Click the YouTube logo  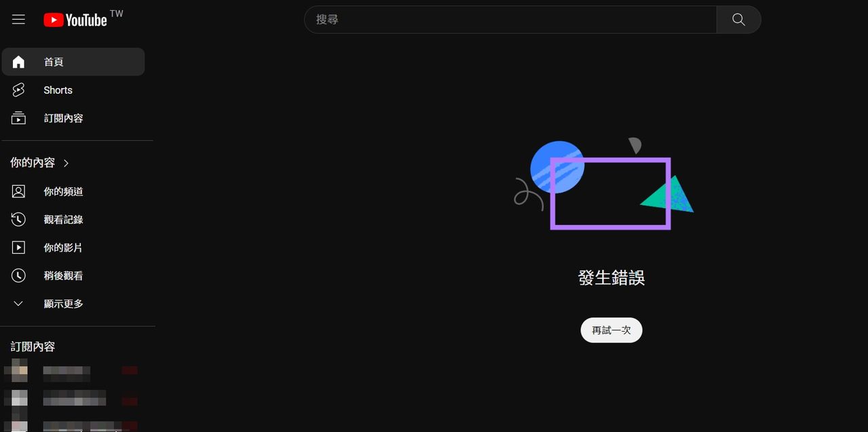click(x=75, y=20)
